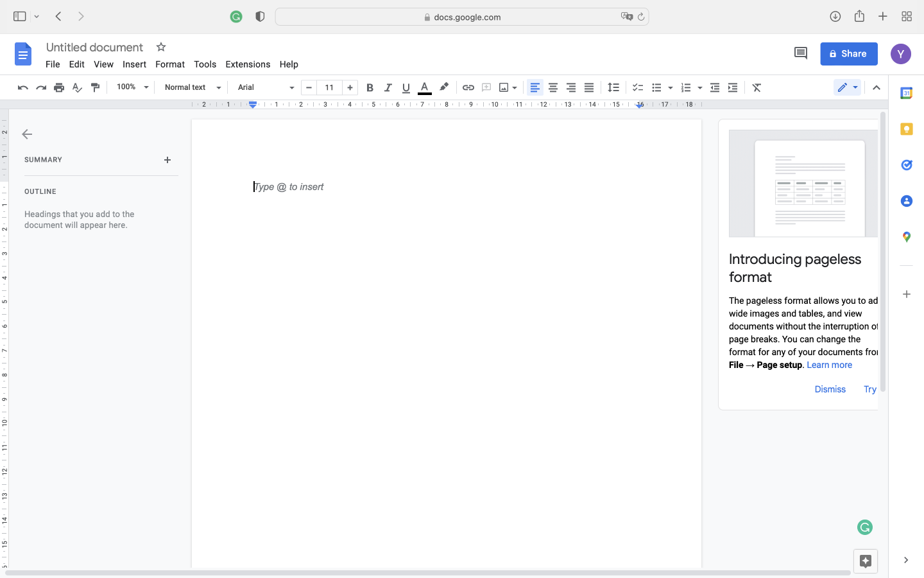Open the Edit menu
924x578 pixels.
[77, 64]
